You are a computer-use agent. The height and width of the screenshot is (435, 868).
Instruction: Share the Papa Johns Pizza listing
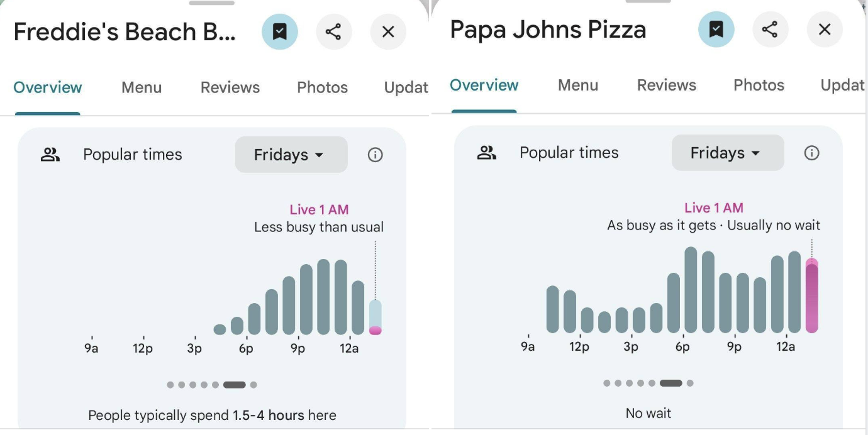point(770,30)
